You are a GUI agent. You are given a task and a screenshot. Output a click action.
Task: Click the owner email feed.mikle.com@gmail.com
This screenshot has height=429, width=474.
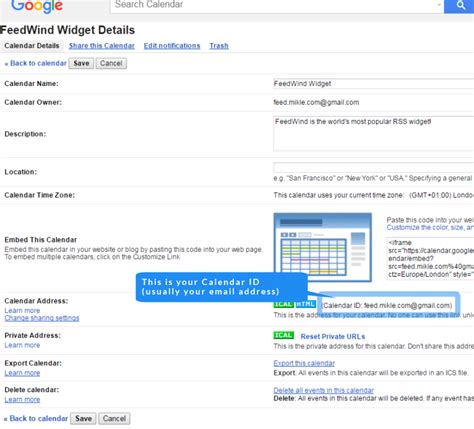pyautogui.click(x=316, y=102)
